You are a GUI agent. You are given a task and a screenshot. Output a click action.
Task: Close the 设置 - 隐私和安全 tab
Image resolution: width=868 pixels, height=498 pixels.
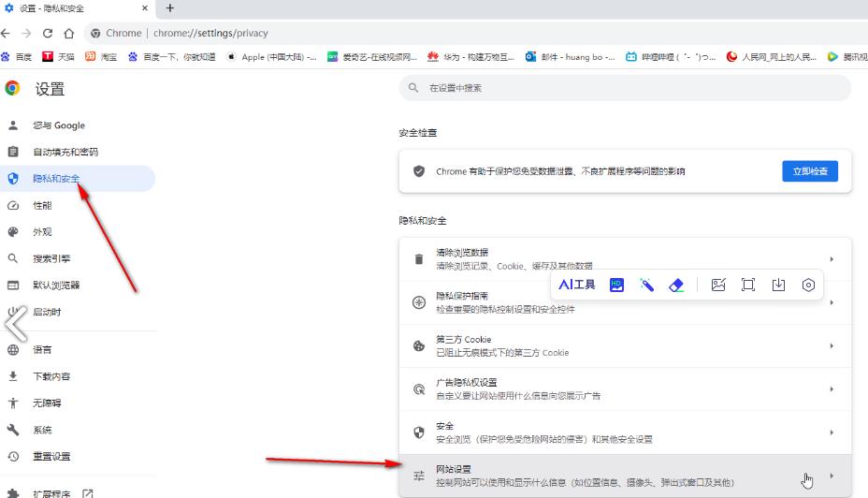point(144,8)
